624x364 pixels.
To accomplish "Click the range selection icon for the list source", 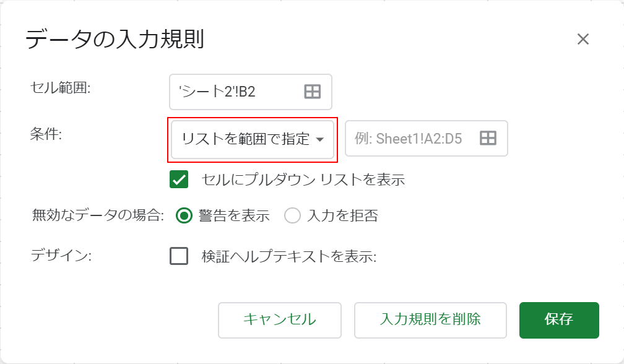I will [x=487, y=138].
